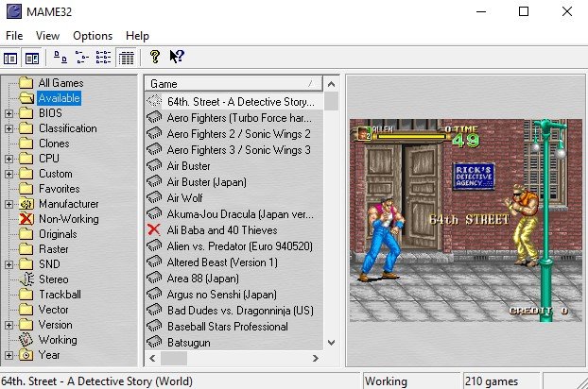Screen dimensions: 588x389
Task: Expand the Version folder node
Action: (9, 325)
